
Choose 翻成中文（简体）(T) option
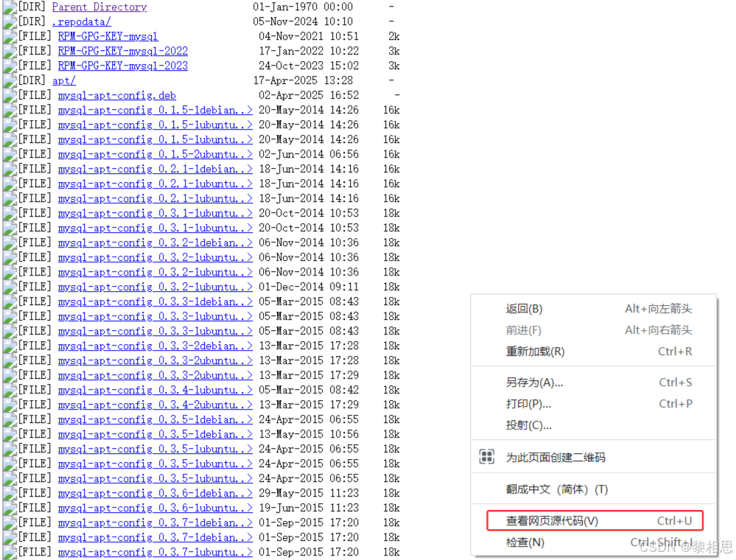(594, 489)
